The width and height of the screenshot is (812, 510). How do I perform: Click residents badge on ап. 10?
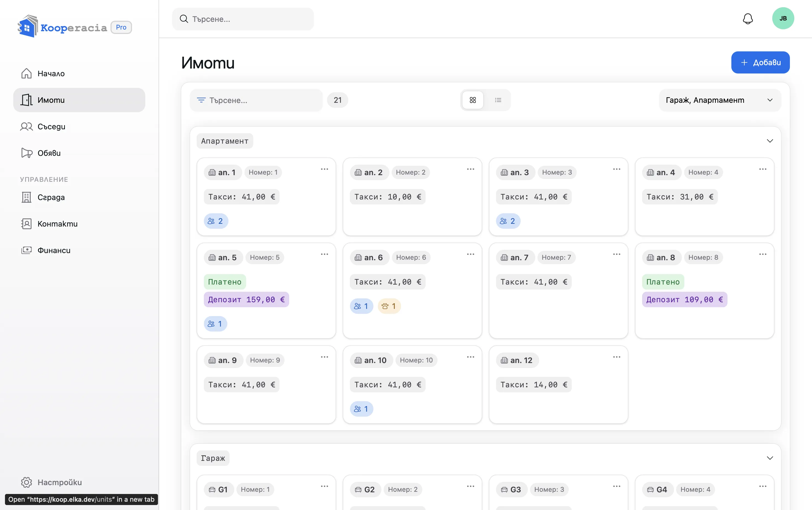coord(361,409)
